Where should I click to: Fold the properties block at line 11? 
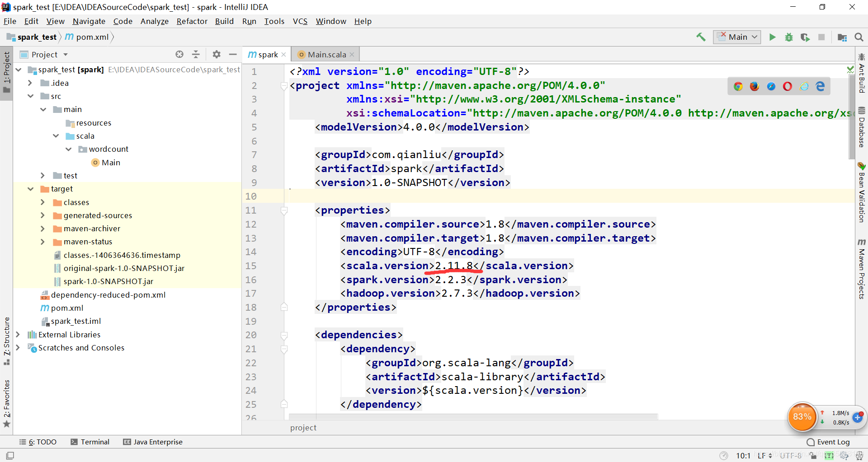tap(284, 210)
